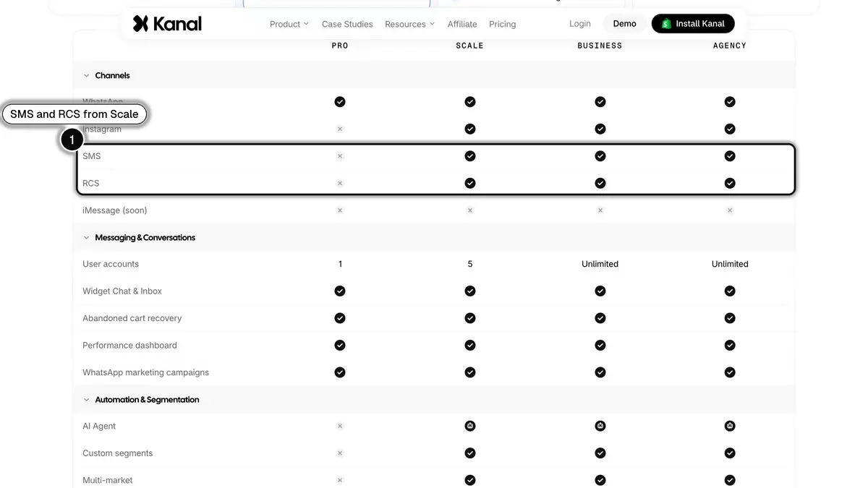Click Unlimited user accounts under Agency
This screenshot has width=868, height=488.
(730, 264)
